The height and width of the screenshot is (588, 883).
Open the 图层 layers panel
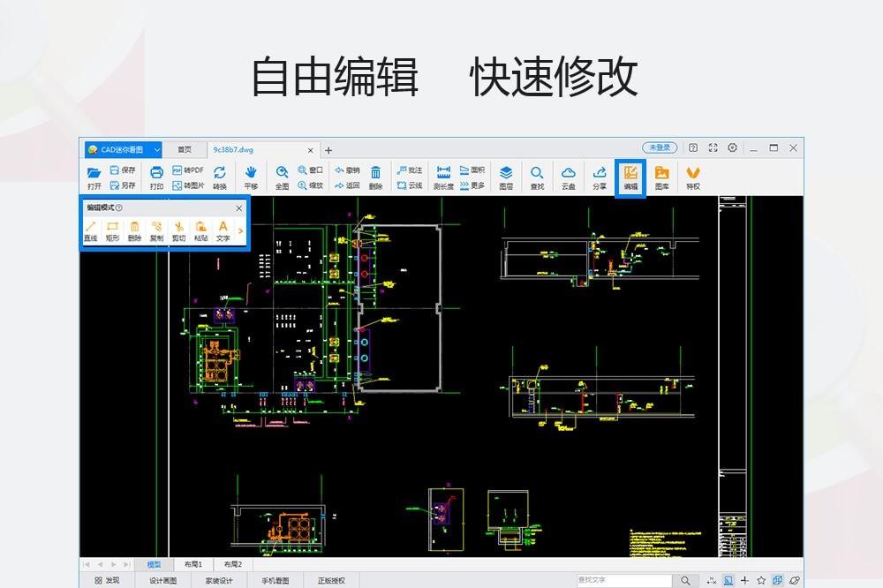pos(506,178)
